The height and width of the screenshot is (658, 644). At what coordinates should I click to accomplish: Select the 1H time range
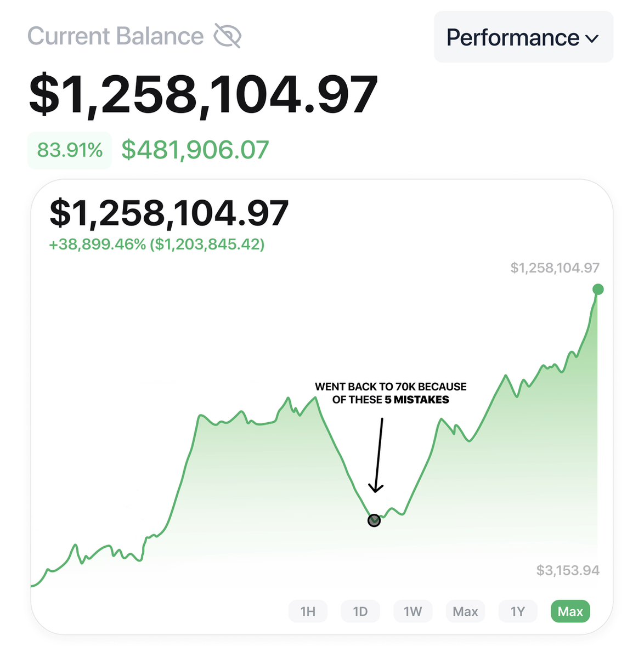click(308, 611)
